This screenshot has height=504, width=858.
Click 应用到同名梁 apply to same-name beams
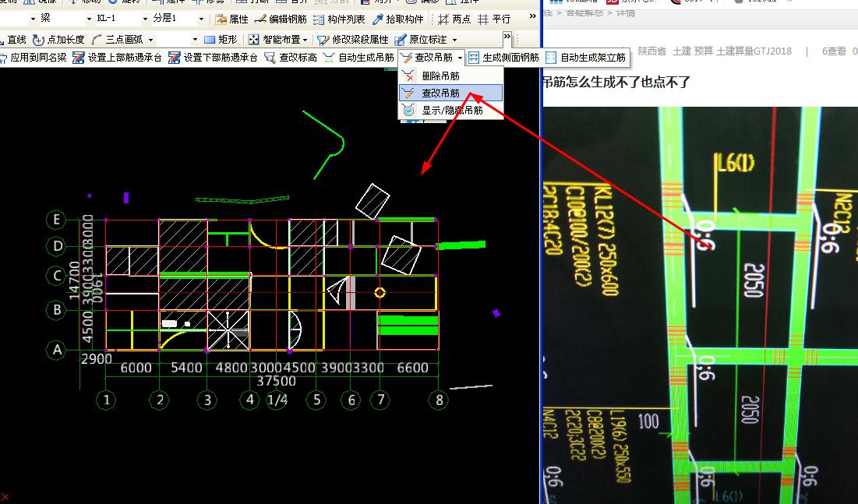33,58
